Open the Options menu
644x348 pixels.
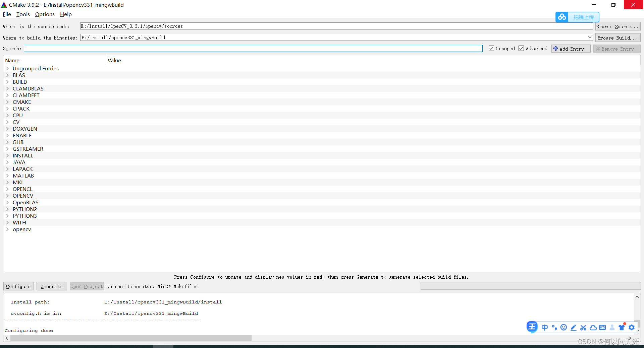click(x=45, y=14)
